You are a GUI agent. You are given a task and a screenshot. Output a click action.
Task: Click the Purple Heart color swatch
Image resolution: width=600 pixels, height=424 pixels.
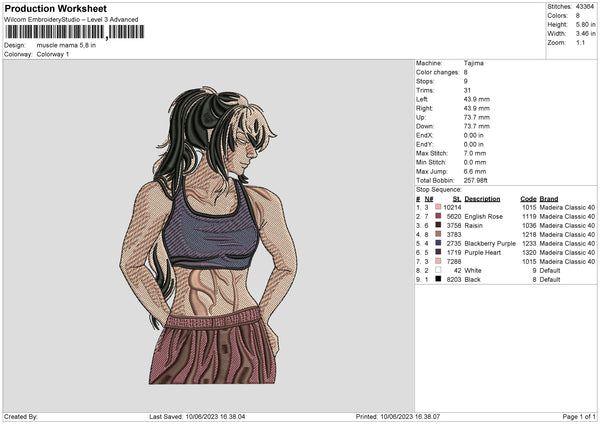(x=438, y=252)
